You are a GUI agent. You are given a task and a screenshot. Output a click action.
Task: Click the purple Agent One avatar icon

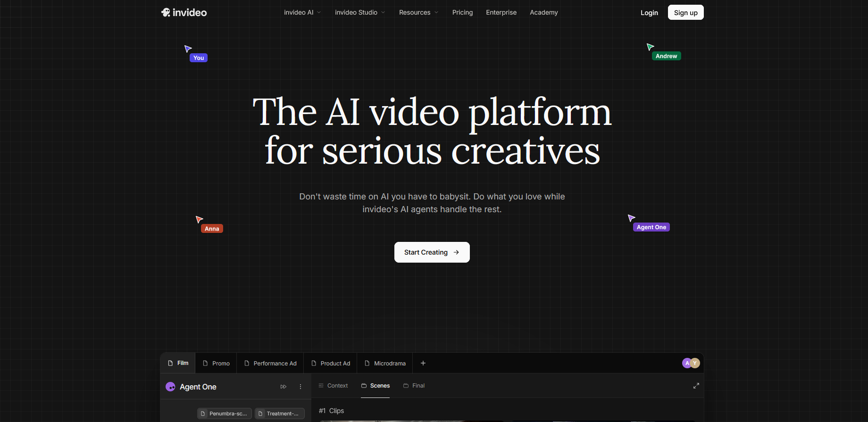tap(170, 387)
